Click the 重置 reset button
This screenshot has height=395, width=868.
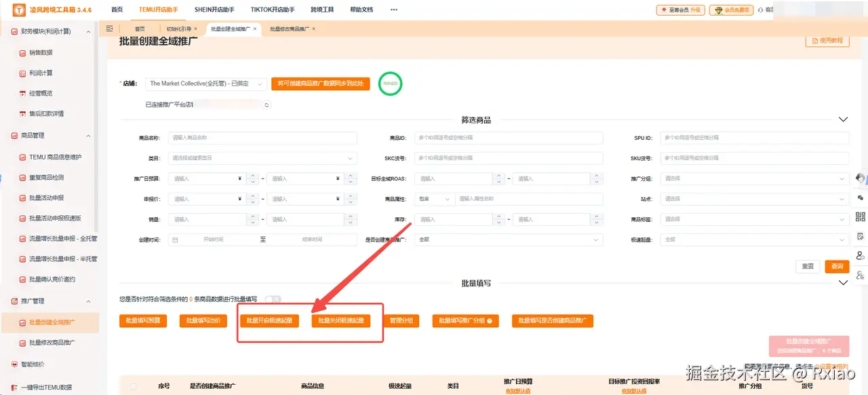click(808, 267)
